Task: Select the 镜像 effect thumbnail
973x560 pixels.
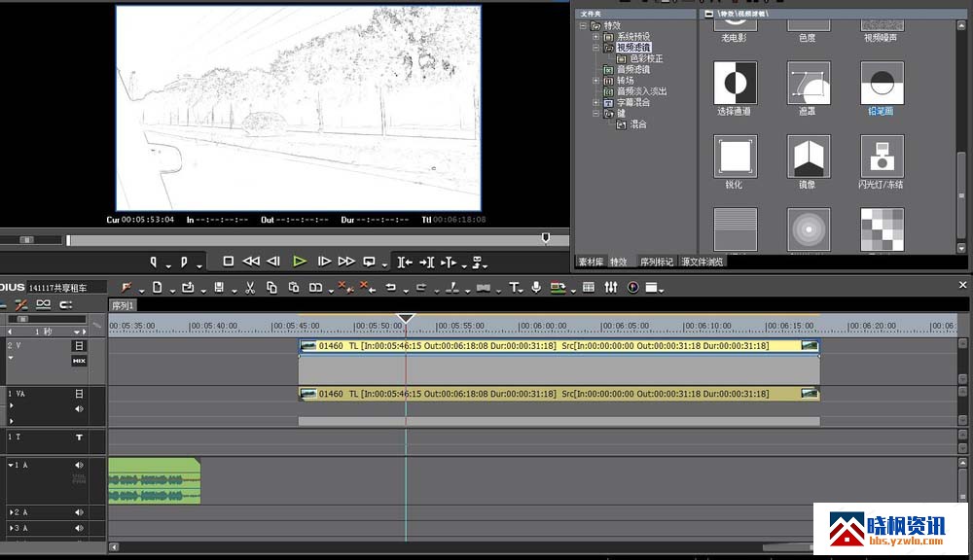Action: tap(808, 157)
